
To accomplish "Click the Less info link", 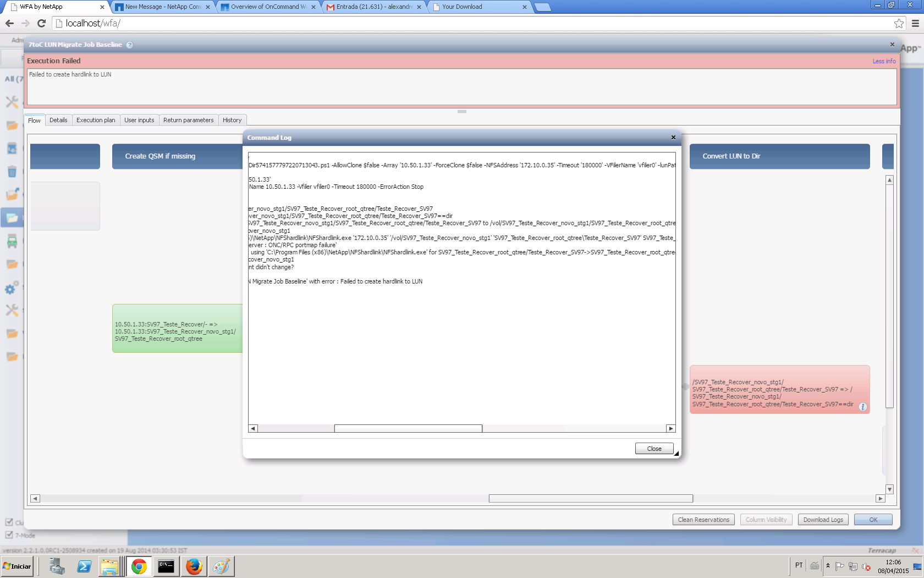I will [x=884, y=61].
